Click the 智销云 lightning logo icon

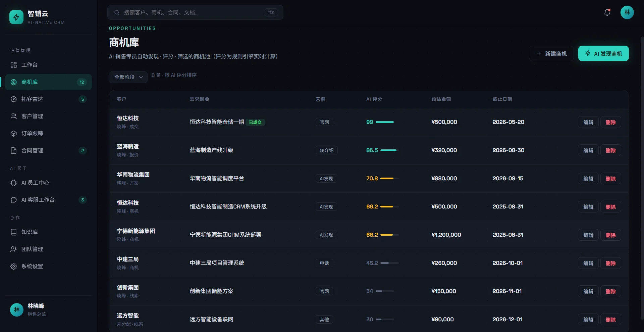click(x=16, y=17)
